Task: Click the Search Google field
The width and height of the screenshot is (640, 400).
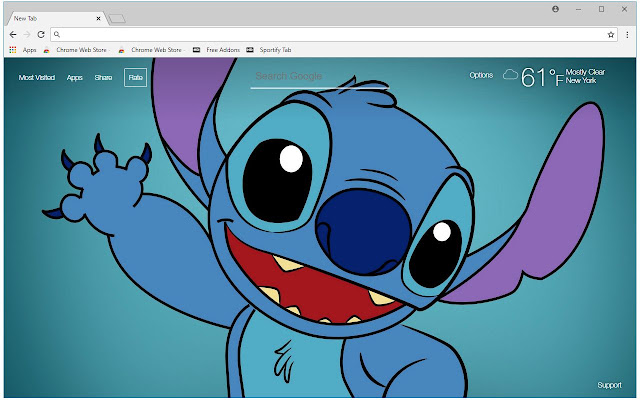Action: pos(320,77)
